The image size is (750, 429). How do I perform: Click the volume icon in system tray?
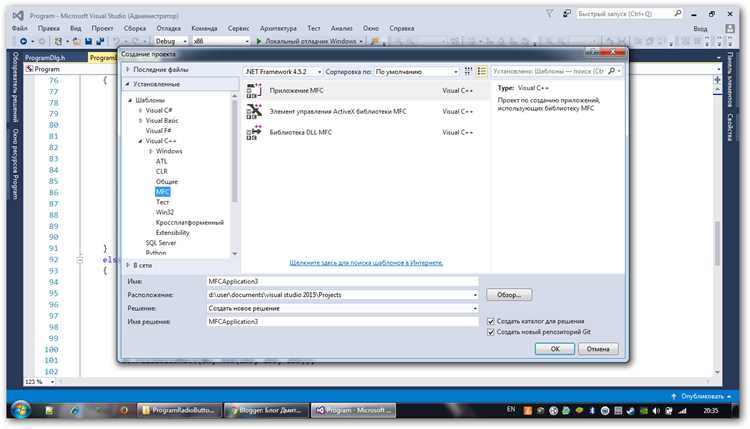tap(656, 410)
